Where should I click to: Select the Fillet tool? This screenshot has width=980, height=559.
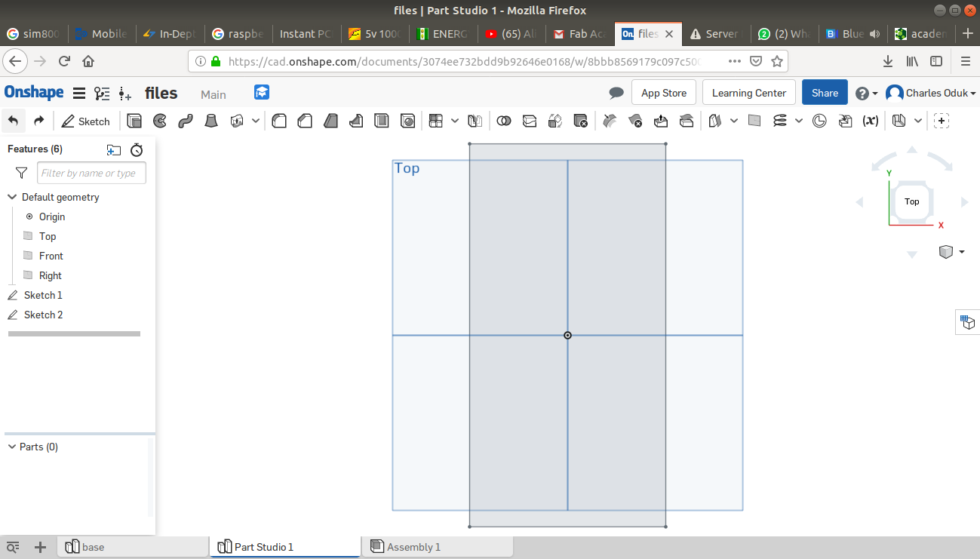click(279, 121)
